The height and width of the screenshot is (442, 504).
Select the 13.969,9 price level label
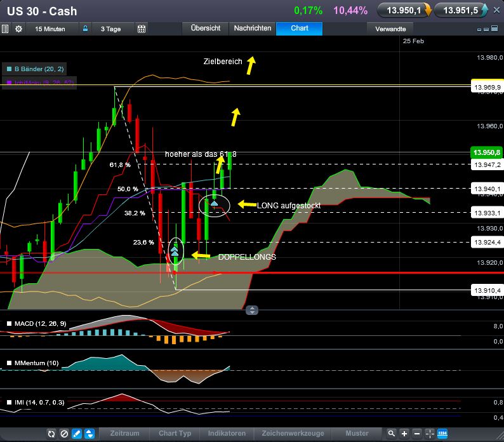(x=487, y=87)
